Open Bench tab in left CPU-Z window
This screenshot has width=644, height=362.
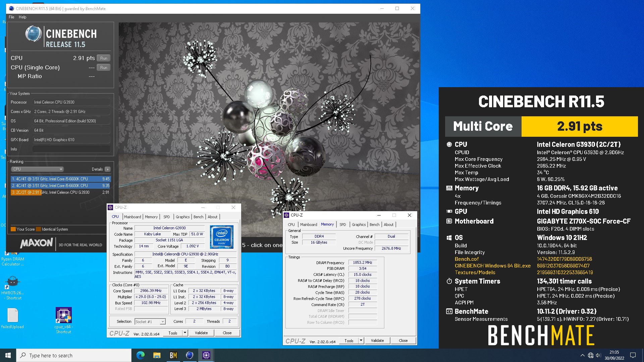[x=199, y=217]
